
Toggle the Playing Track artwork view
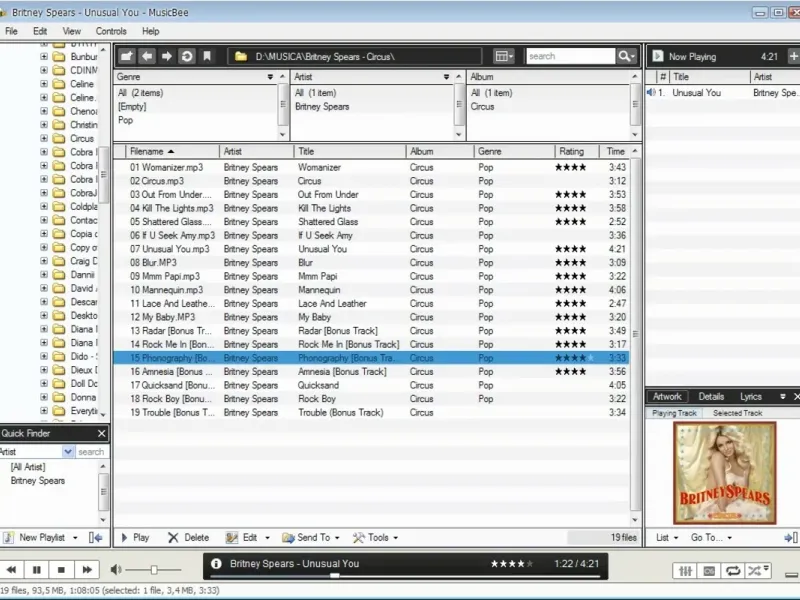pos(674,413)
